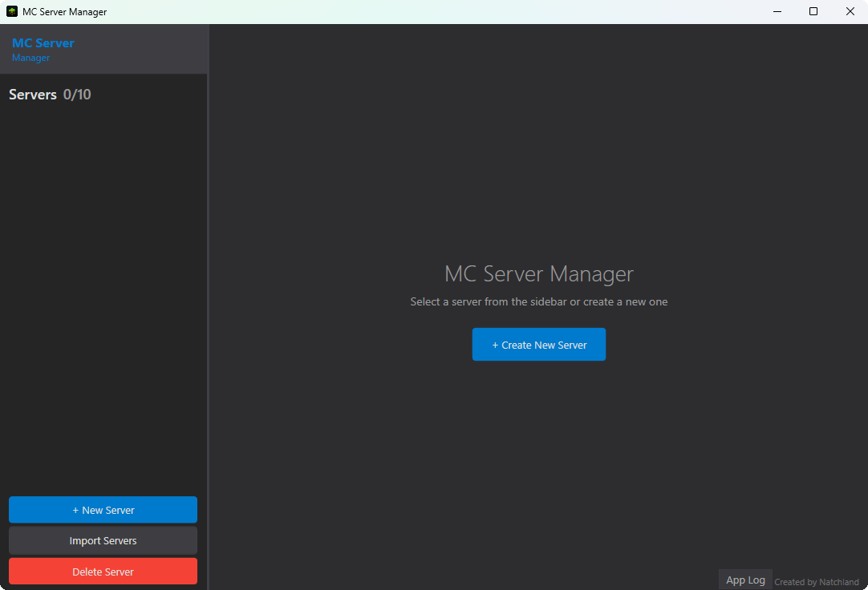Click the blue MC Server logo text
868x590 pixels.
coord(43,43)
